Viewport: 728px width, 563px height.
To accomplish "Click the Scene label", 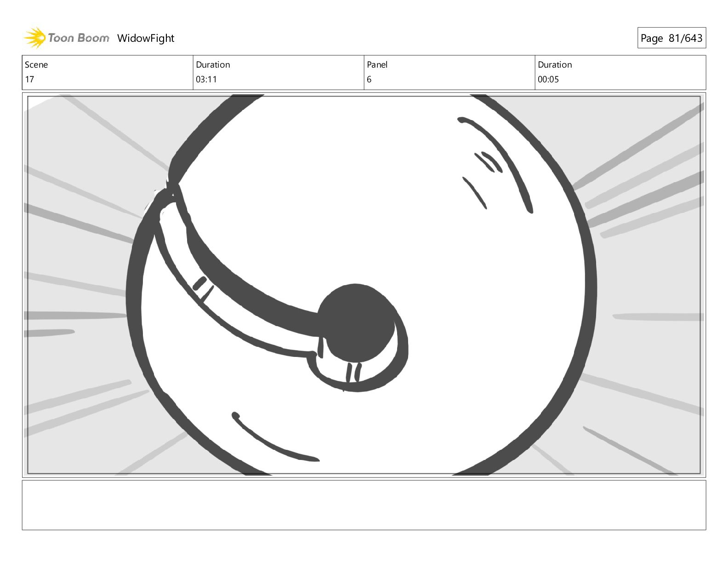I will pyautogui.click(x=36, y=65).
